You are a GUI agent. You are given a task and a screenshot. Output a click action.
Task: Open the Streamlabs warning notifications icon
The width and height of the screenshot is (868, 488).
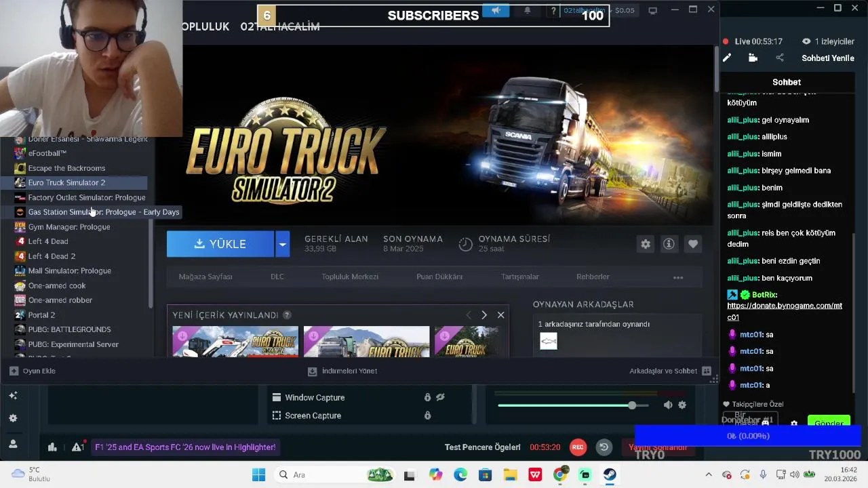click(x=77, y=447)
